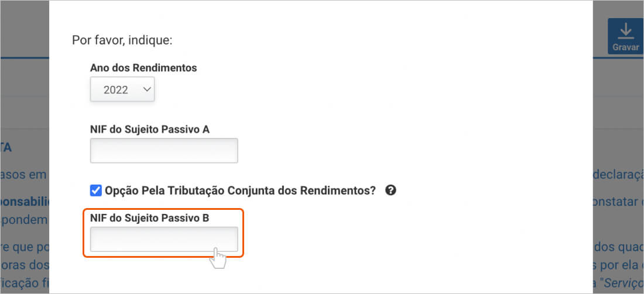Click the NIF do Sujeito Passivo B label
This screenshot has height=294, width=644.
(150, 218)
